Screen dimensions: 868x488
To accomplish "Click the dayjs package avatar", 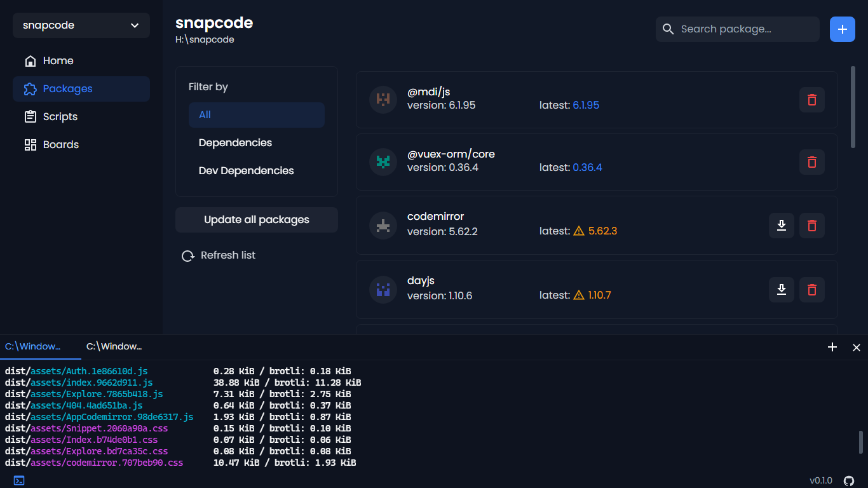I will (x=383, y=290).
